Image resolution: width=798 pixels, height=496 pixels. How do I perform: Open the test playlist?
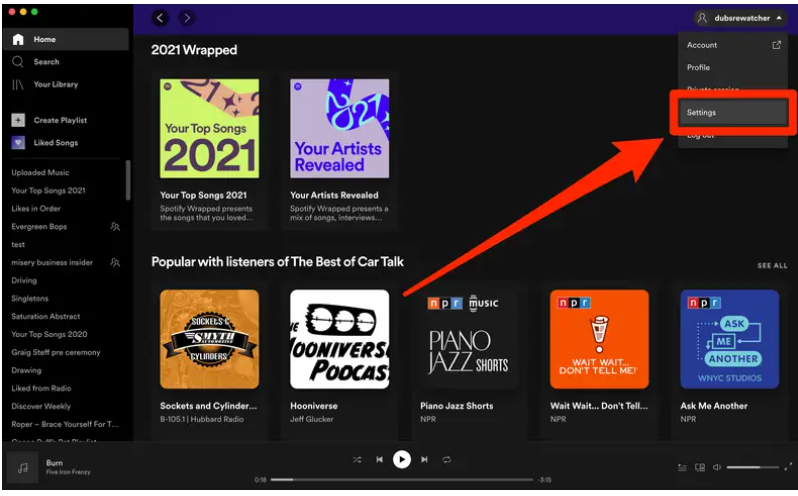pos(18,245)
